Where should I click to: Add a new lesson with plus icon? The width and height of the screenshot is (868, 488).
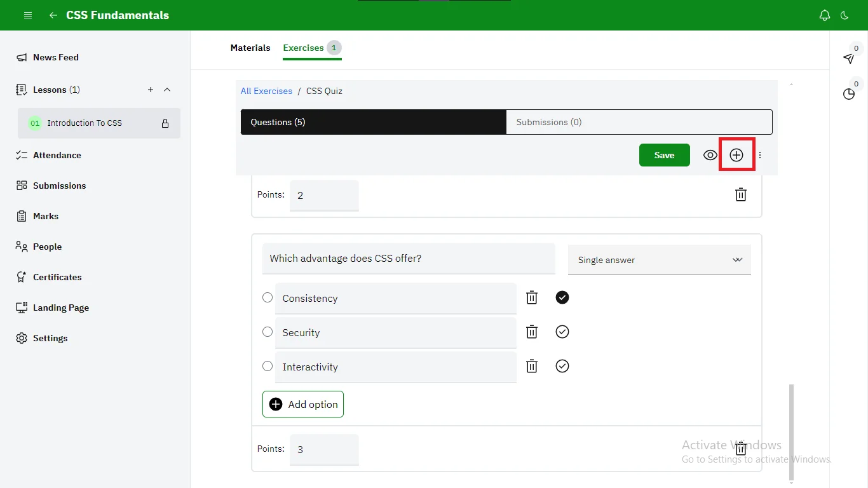click(x=151, y=90)
